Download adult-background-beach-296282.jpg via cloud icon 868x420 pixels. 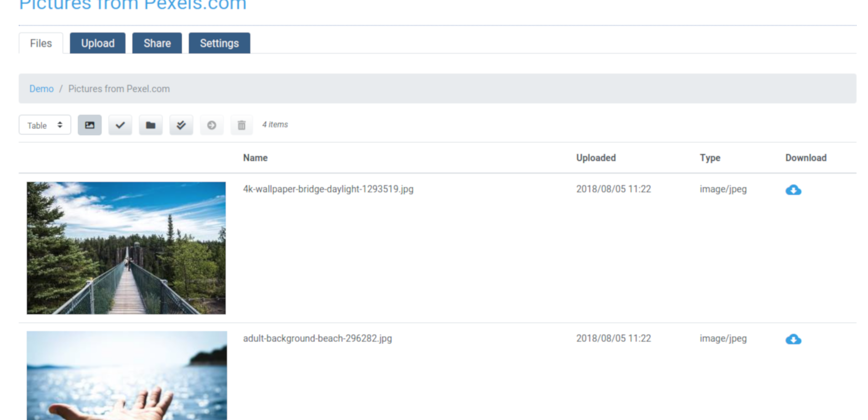coord(793,339)
